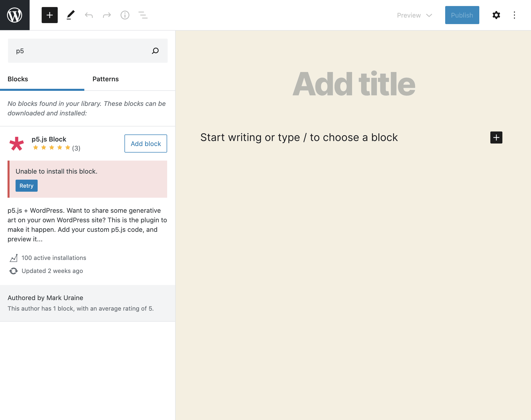Image resolution: width=531 pixels, height=420 pixels.
Task: Click Add block for p5.js Block
Action: click(x=146, y=144)
